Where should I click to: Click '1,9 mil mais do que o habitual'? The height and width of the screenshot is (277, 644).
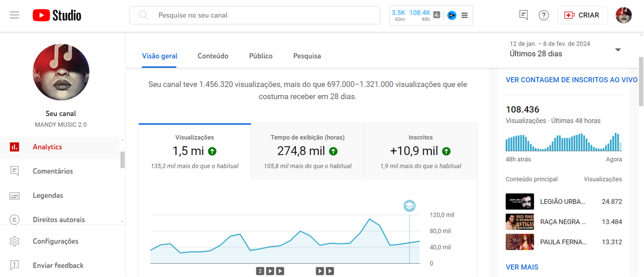pyautogui.click(x=421, y=166)
